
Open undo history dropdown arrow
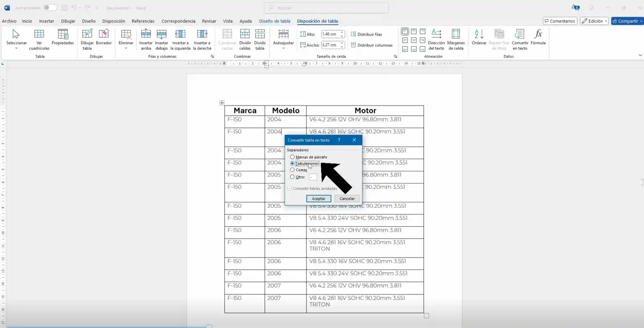coord(80,8)
